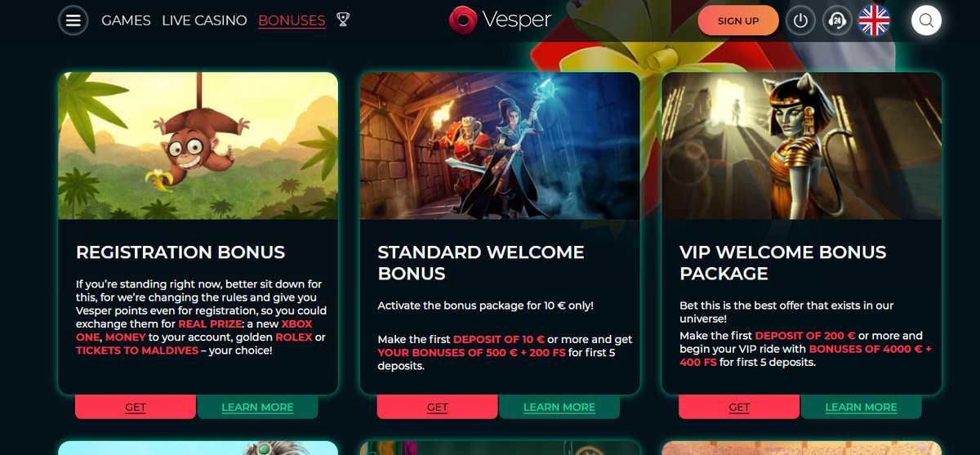This screenshot has height=455, width=980.
Task: Open the hamburger menu icon
Action: tap(73, 20)
